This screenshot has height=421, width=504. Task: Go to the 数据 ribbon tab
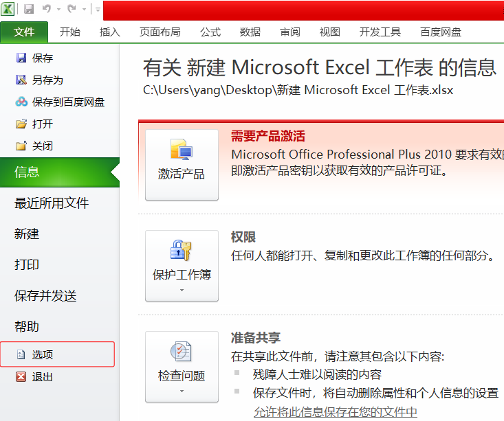coord(250,32)
